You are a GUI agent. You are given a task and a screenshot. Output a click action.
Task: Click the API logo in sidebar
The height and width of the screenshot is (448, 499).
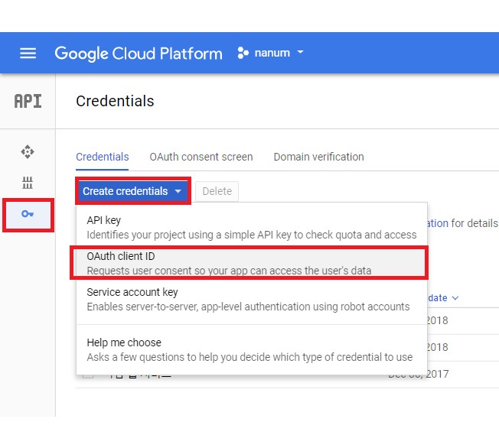point(28,101)
